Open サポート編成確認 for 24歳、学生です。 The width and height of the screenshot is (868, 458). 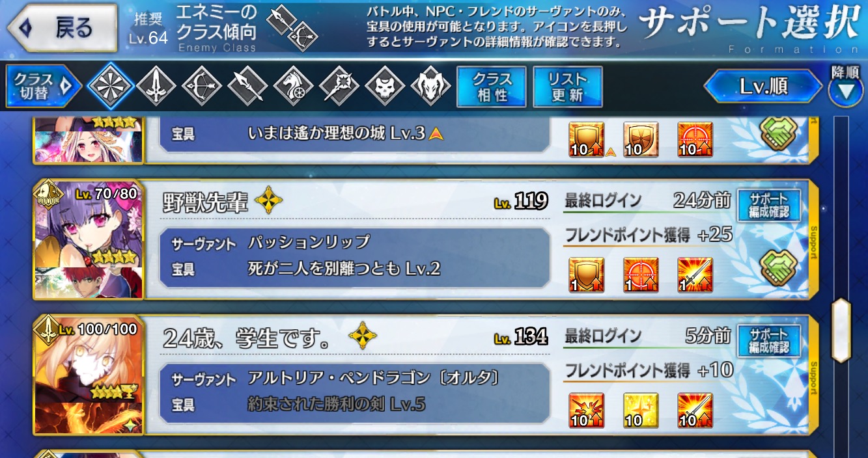coord(769,341)
